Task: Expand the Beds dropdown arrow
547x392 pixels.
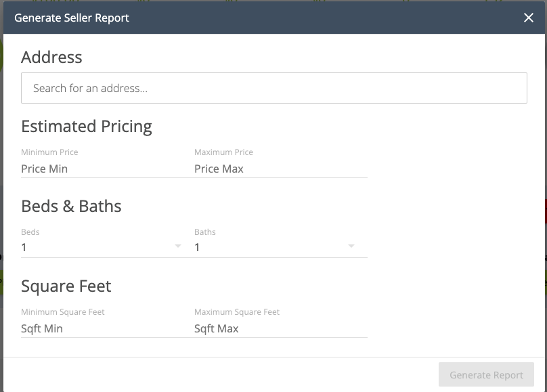Action: point(178,246)
